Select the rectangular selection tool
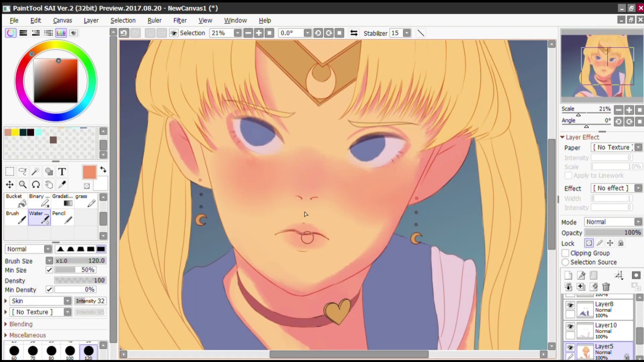 [x=10, y=172]
